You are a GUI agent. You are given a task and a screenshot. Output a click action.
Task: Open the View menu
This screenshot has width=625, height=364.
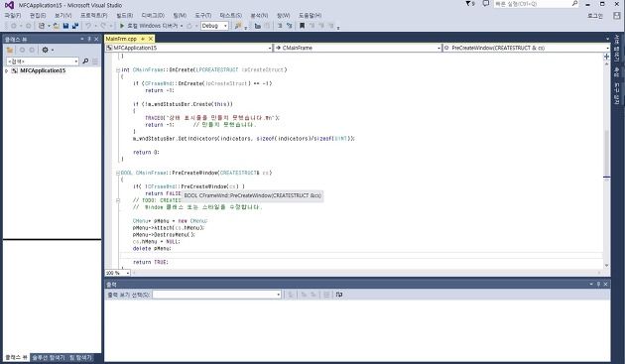[x=62, y=15]
